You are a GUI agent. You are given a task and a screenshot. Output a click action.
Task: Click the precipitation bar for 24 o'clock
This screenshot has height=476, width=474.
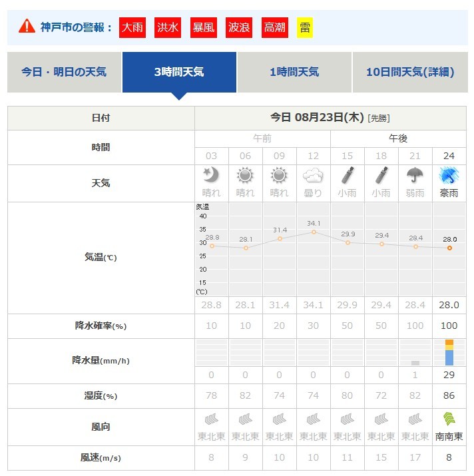449,352
